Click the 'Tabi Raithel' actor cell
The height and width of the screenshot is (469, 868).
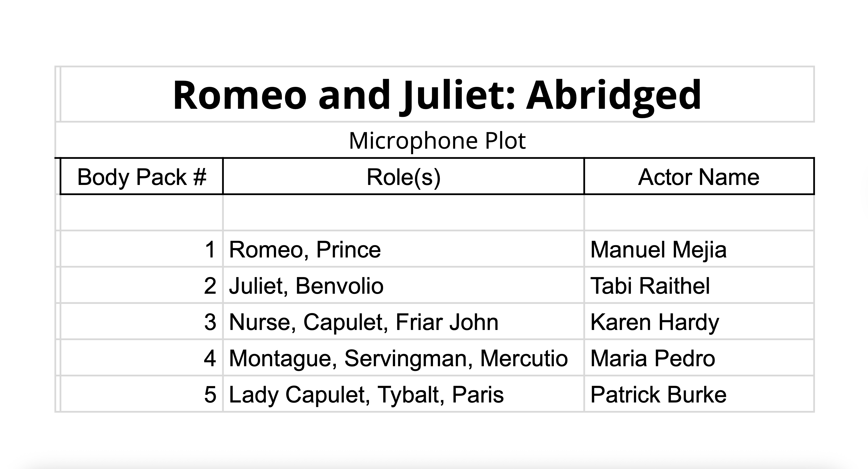pos(699,286)
